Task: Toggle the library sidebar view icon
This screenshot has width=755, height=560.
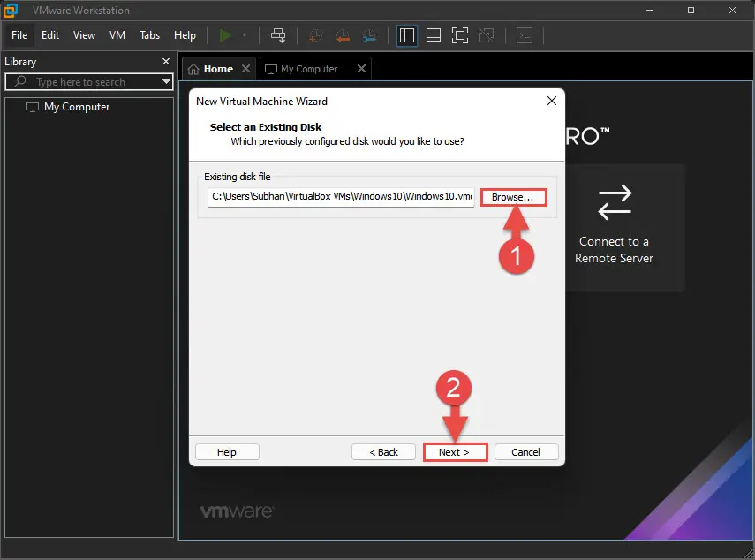Action: [407, 35]
